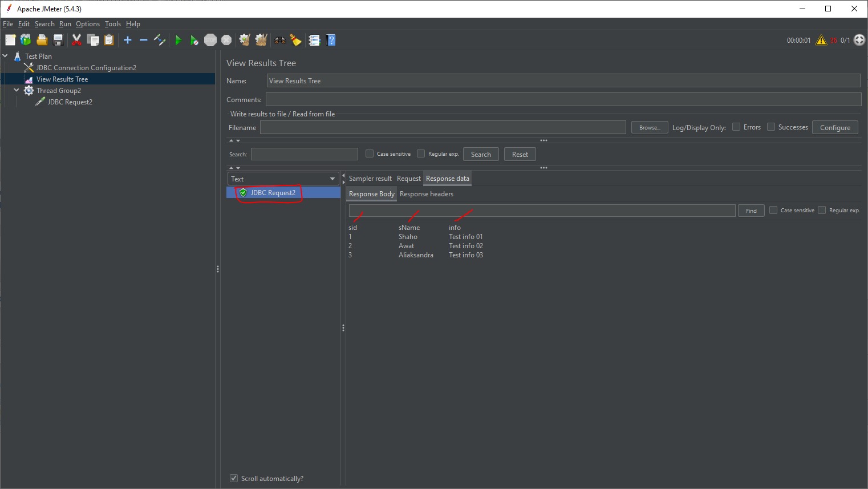The height and width of the screenshot is (489, 868).
Task: Click the Name input field
Action: coord(563,80)
